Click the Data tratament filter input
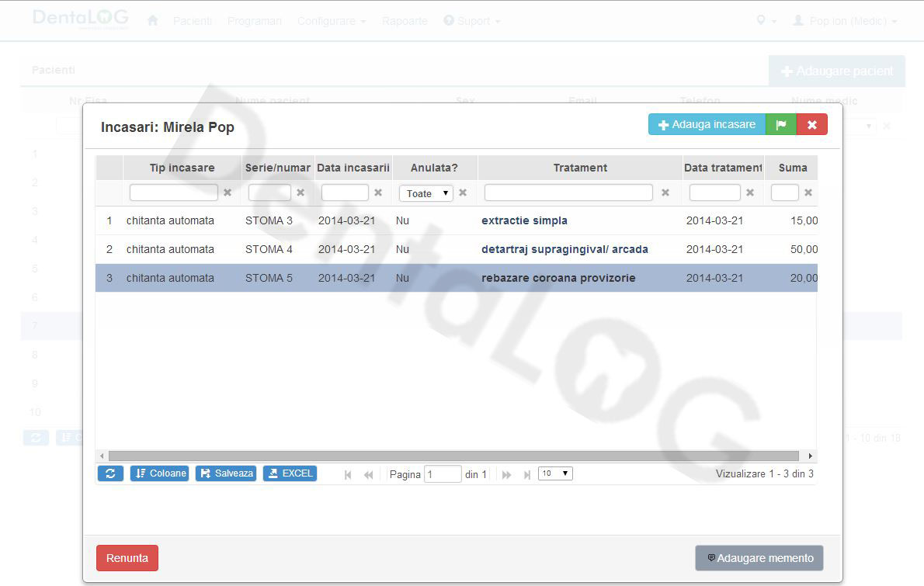924x586 pixels. pos(715,192)
